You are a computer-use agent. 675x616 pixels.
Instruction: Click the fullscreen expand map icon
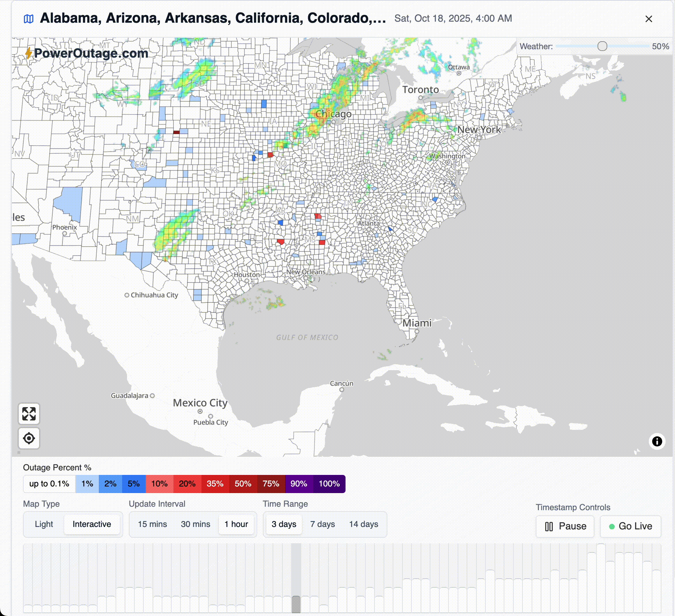point(29,414)
